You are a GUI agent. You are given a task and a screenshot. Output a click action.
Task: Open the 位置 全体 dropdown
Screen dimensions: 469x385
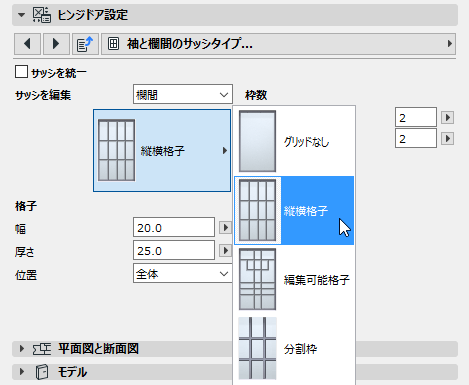[183, 273]
